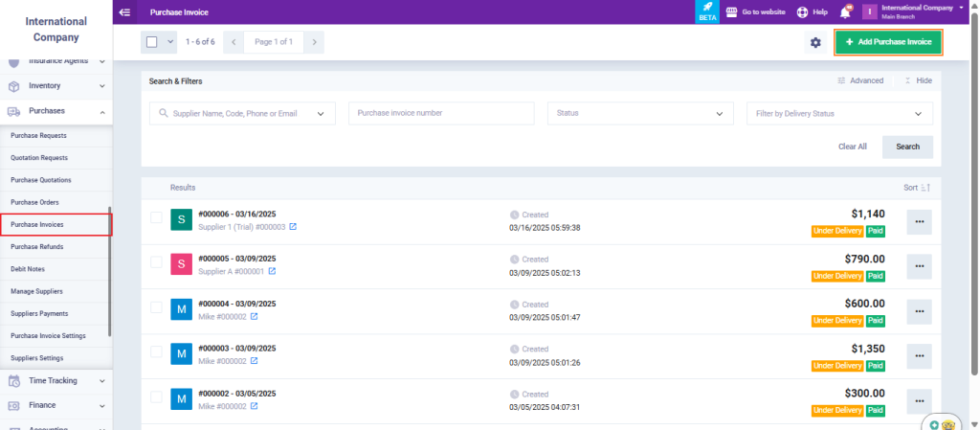
Task: Click the Sort icon above results
Action: tap(925, 188)
